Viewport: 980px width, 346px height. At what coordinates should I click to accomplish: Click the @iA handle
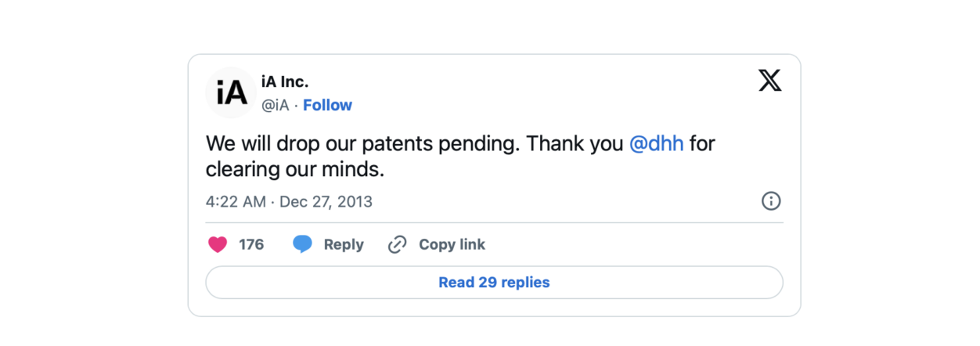(x=275, y=105)
